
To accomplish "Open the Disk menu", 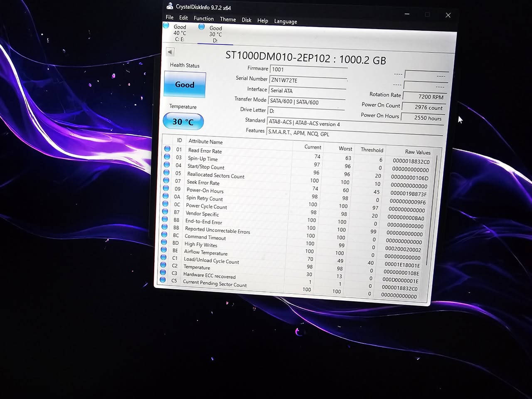I will tap(246, 20).
